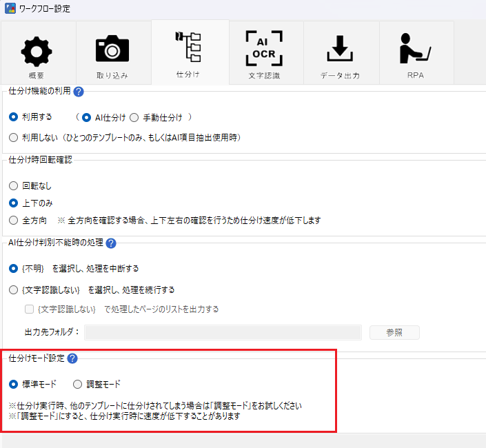
Task: Click the note about trying 調整モード
Action: pos(155,405)
